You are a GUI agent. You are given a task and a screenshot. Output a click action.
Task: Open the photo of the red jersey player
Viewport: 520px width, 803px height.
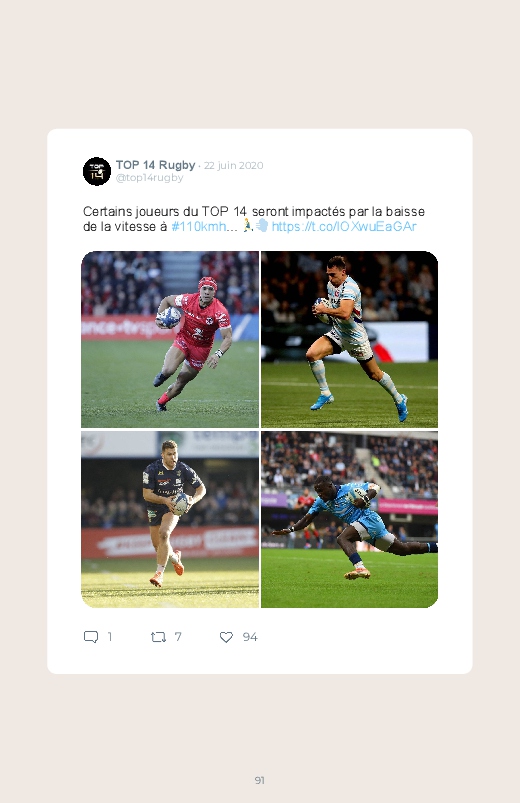[170, 339]
